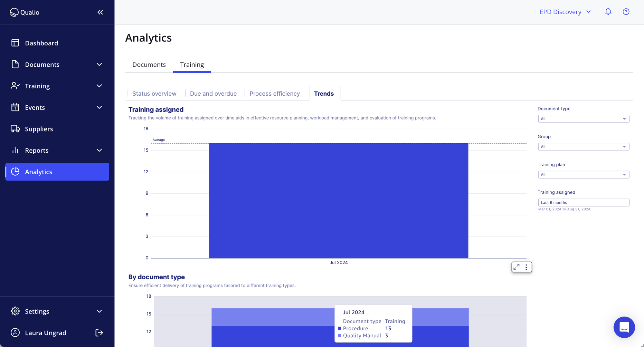Viewport: 644px width, 347px height.
Task: Click the Last 6 months date range field
Action: click(583, 202)
